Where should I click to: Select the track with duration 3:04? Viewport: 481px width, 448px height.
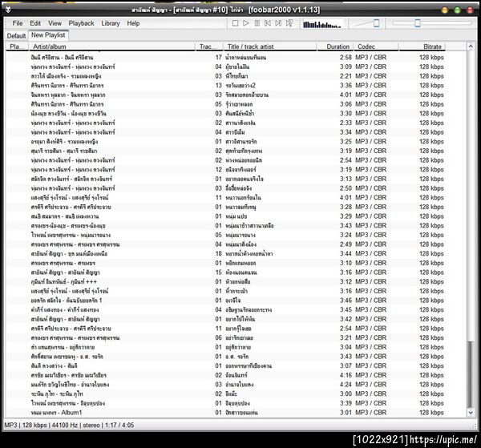tap(236, 347)
